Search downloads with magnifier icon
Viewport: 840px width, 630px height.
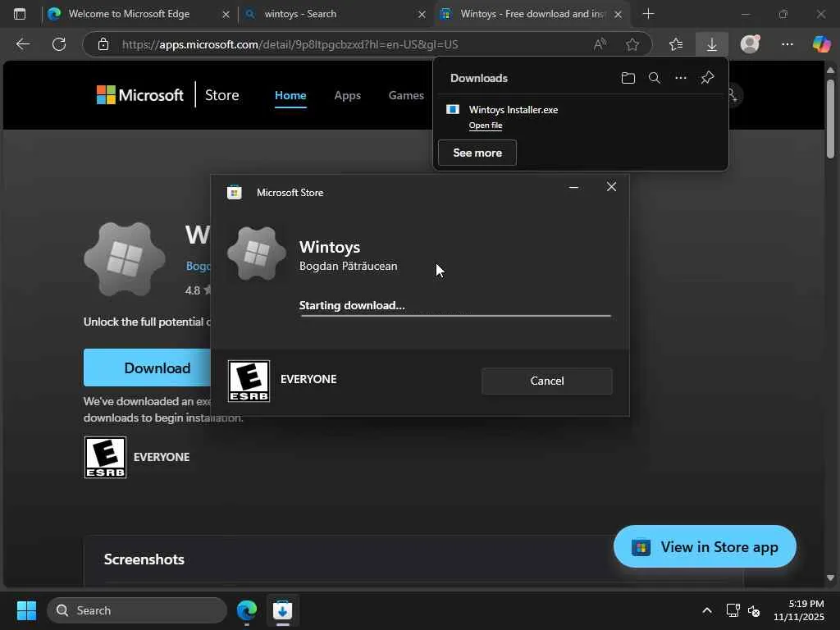point(654,78)
